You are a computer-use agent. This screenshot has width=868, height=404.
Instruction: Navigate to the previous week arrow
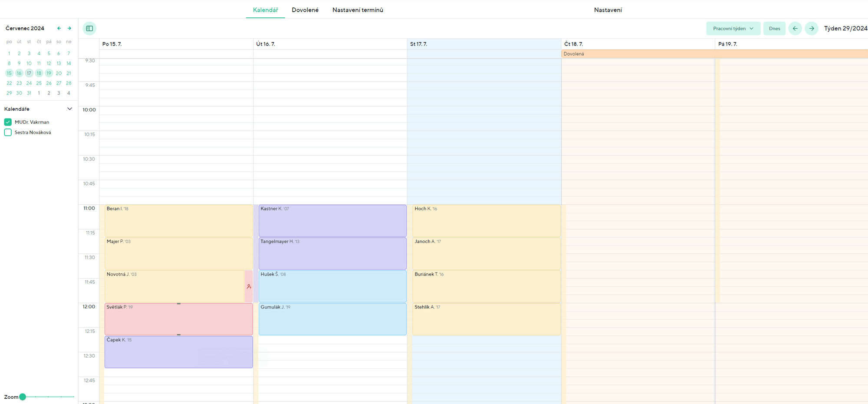(795, 29)
